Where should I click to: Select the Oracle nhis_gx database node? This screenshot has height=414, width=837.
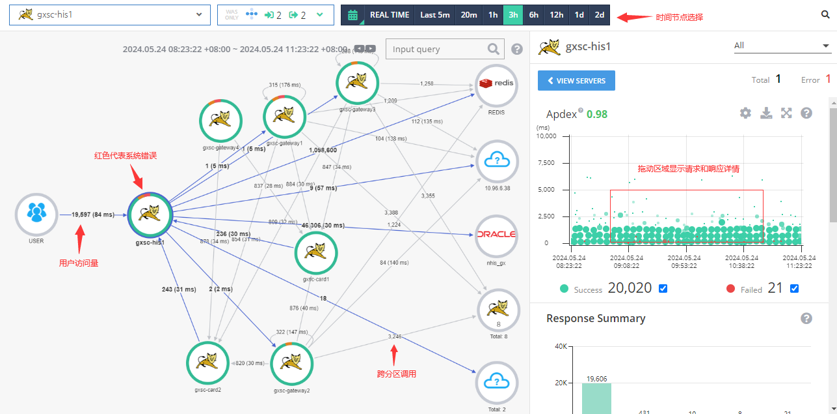click(496, 235)
